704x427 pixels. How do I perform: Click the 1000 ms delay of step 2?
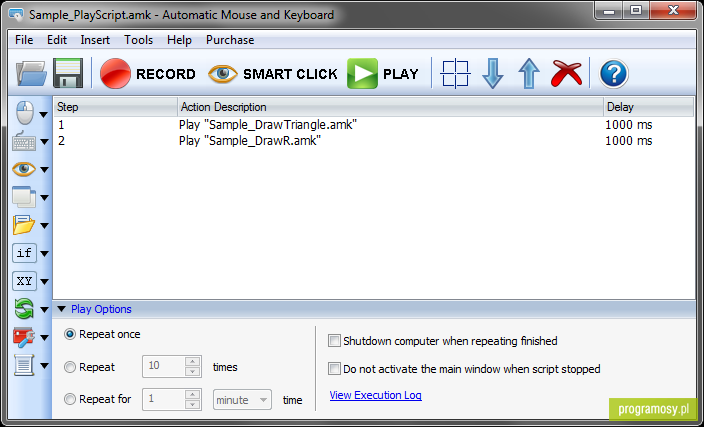[629, 141]
